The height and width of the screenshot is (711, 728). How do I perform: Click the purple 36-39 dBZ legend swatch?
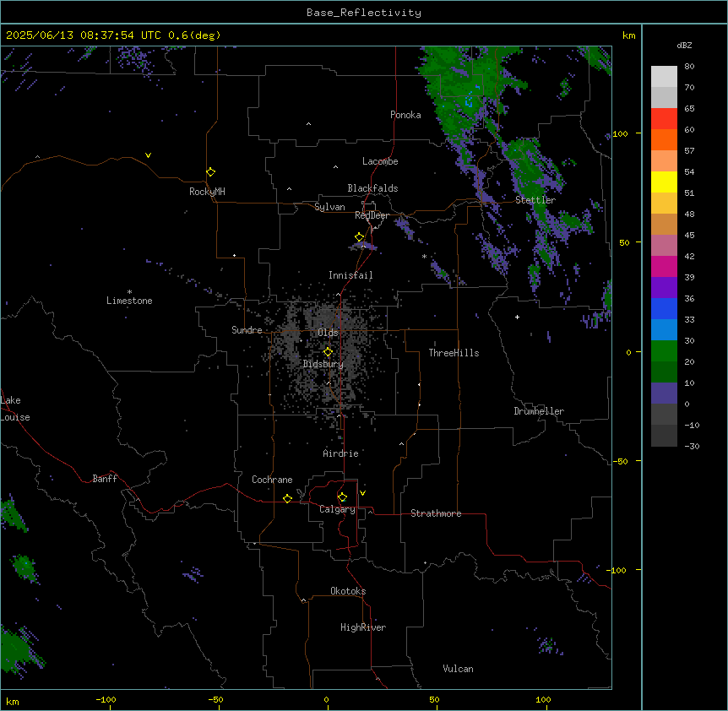pyautogui.click(x=664, y=288)
